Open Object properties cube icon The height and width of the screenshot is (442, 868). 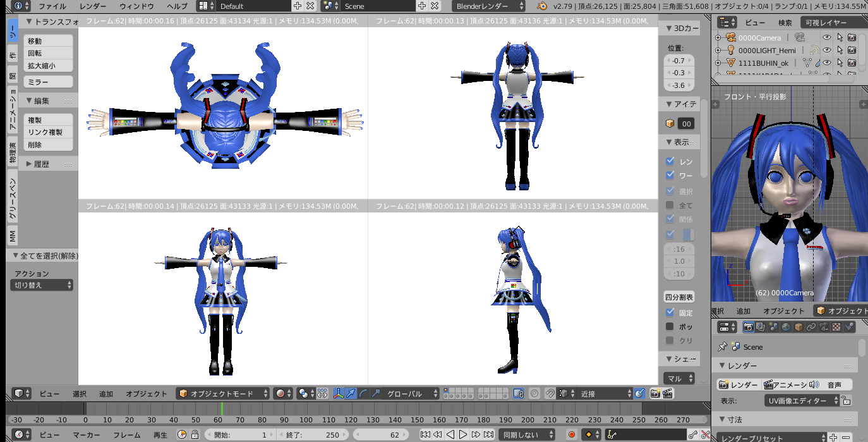[x=799, y=327]
